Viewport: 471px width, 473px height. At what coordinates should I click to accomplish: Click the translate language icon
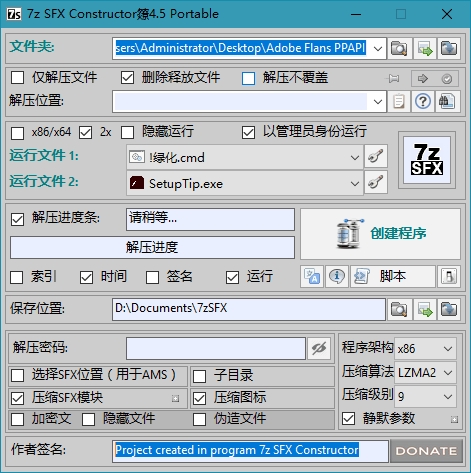click(312, 276)
